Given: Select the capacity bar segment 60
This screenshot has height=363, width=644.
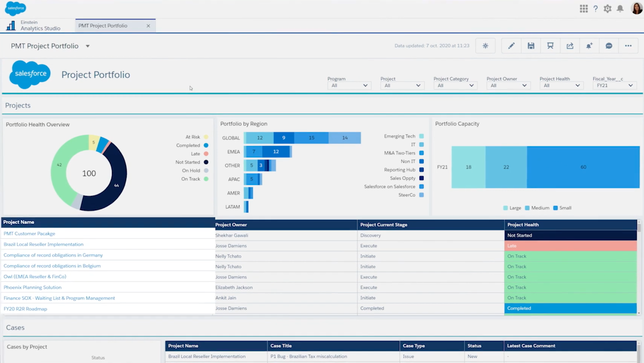Looking at the screenshot, I should click(x=583, y=167).
